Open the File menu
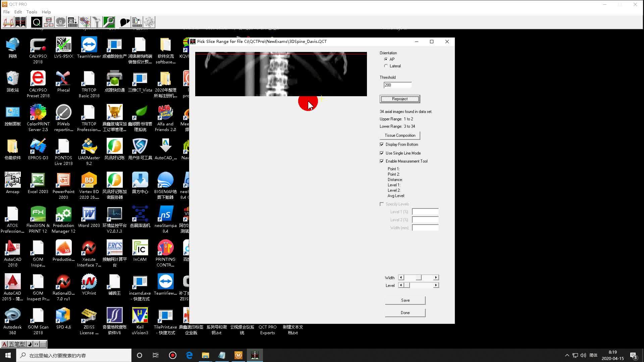This screenshot has width=644, height=362. pos(6,12)
